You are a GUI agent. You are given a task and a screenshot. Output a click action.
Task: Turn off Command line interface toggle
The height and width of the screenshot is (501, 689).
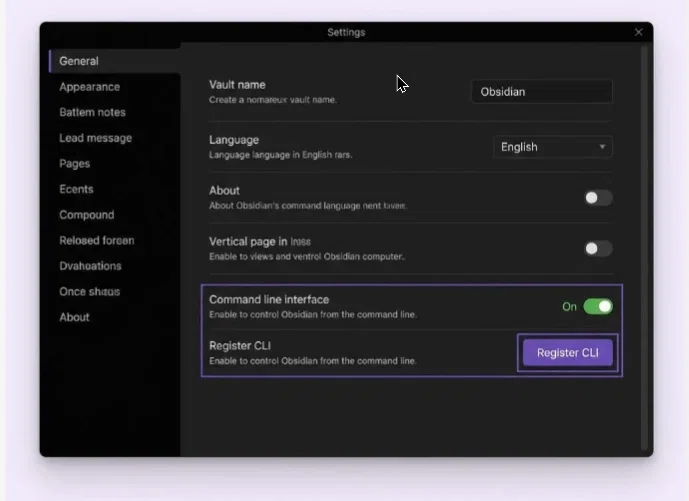tap(598, 307)
